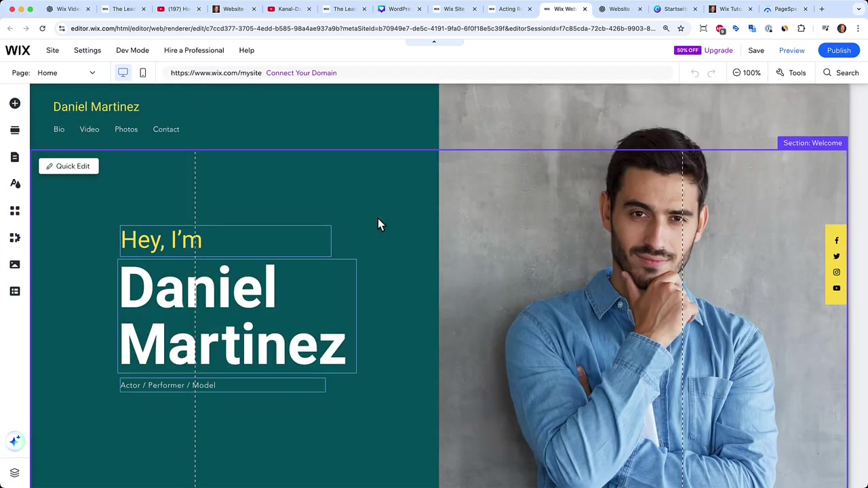This screenshot has height=488, width=868.
Task: Click the browser address bar
Action: pyautogui.click(x=363, y=28)
